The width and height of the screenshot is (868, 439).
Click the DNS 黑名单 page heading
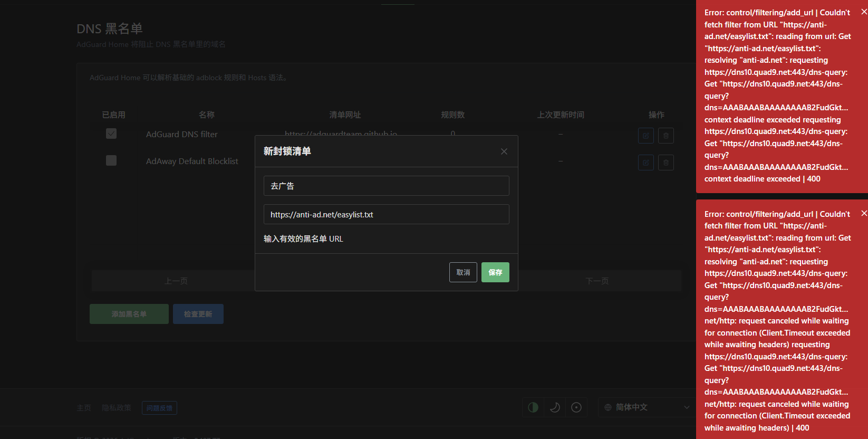coord(110,28)
